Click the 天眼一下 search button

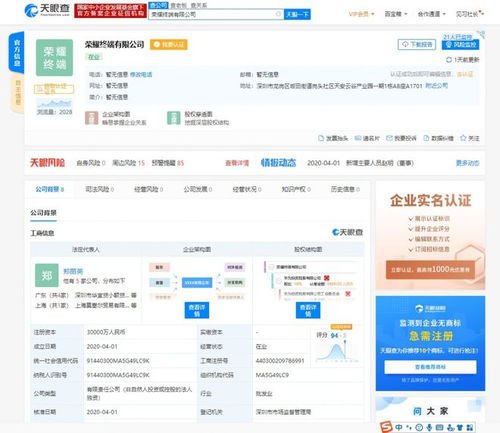coord(297,14)
